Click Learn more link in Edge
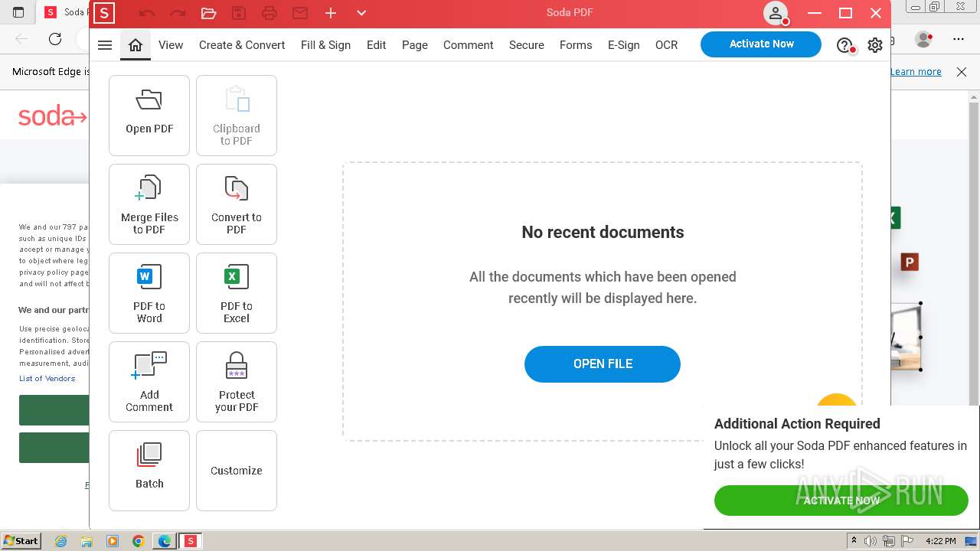The width and height of the screenshot is (980, 551). point(916,71)
